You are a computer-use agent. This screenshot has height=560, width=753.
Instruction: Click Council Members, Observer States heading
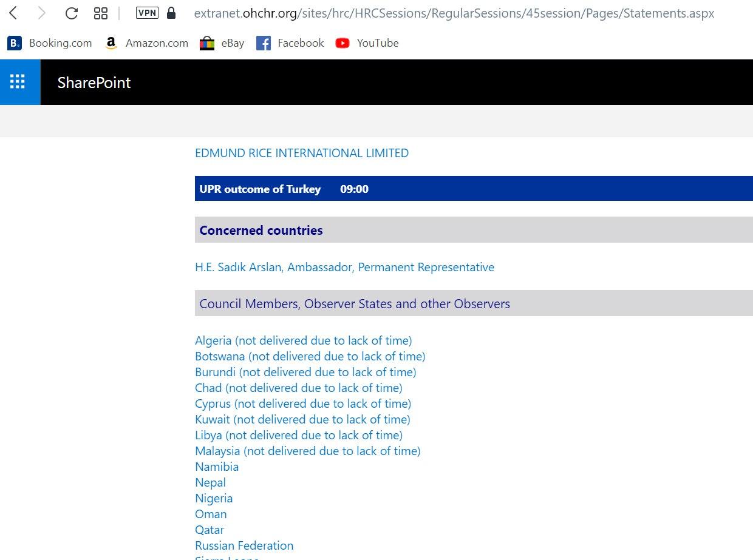point(355,303)
